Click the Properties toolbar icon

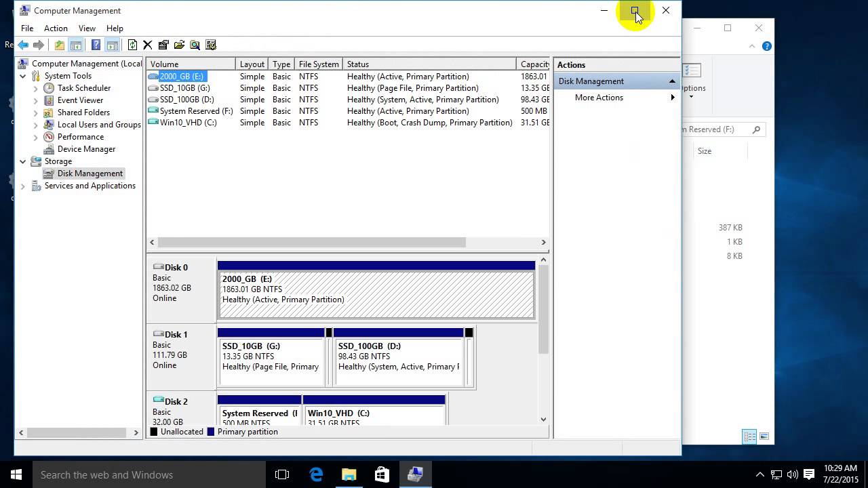[x=163, y=45]
